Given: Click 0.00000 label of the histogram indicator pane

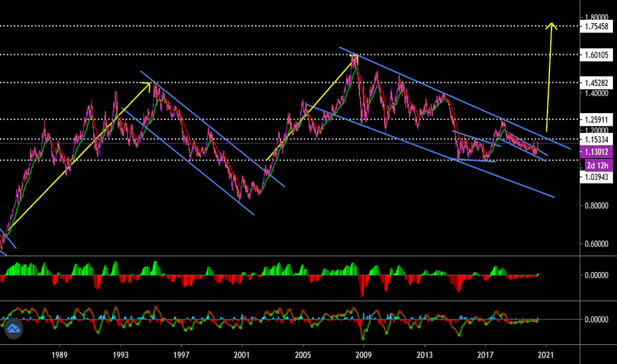Looking at the screenshot, I should 596,275.
